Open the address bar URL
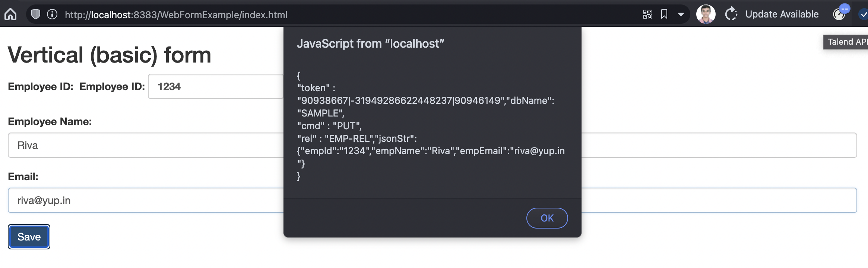Image resolution: width=868 pixels, height=268 pixels. click(176, 15)
